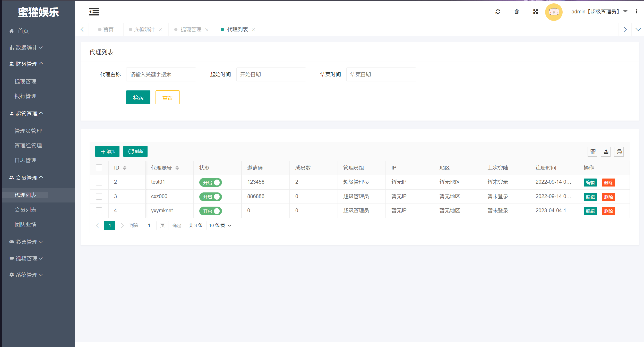The image size is (644, 347).
Task: Open the column filter grid icon
Action: [x=593, y=152]
